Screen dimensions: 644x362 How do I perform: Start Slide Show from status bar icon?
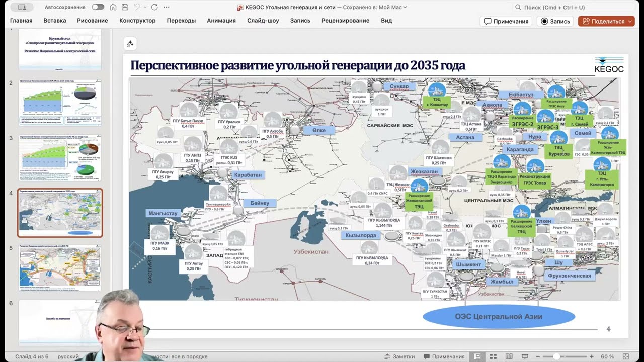(524, 356)
